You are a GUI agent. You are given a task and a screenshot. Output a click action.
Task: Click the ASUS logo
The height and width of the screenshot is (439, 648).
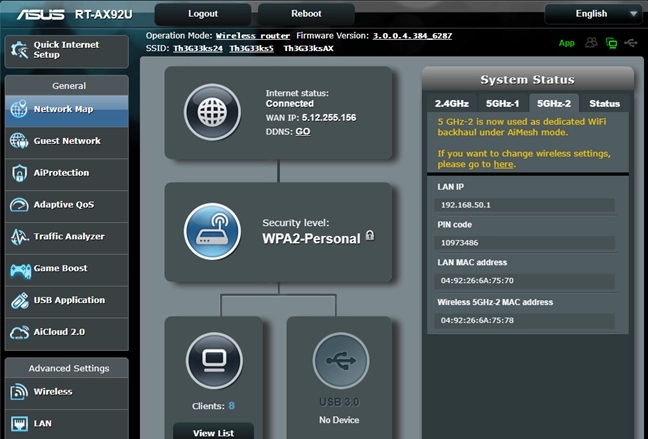coord(40,14)
